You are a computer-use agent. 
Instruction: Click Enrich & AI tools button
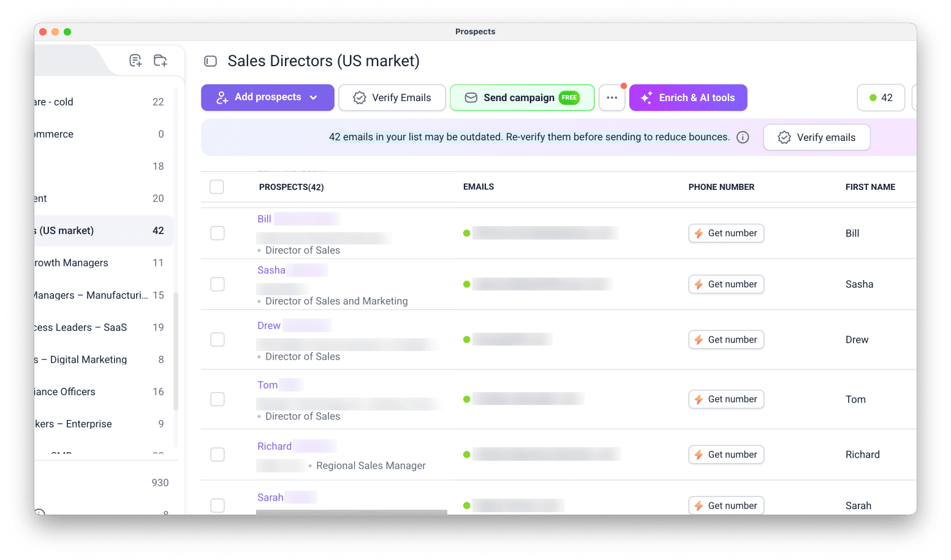[688, 98]
